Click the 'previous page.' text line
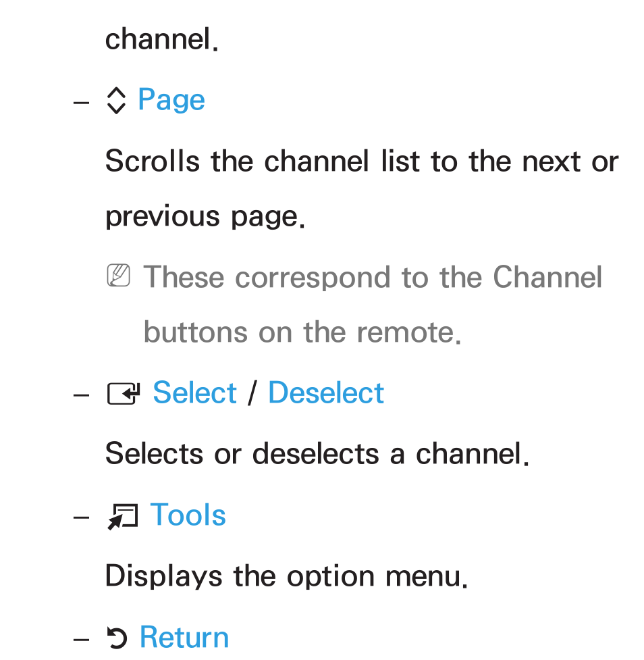The width and height of the screenshot is (644, 660). [205, 218]
